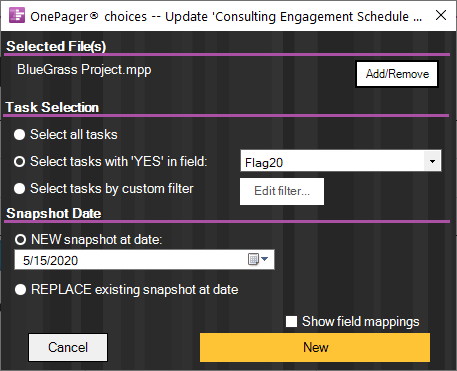This screenshot has height=371, width=457.
Task: Enable 'Select tasks by custom filter' option
Action: click(19, 189)
